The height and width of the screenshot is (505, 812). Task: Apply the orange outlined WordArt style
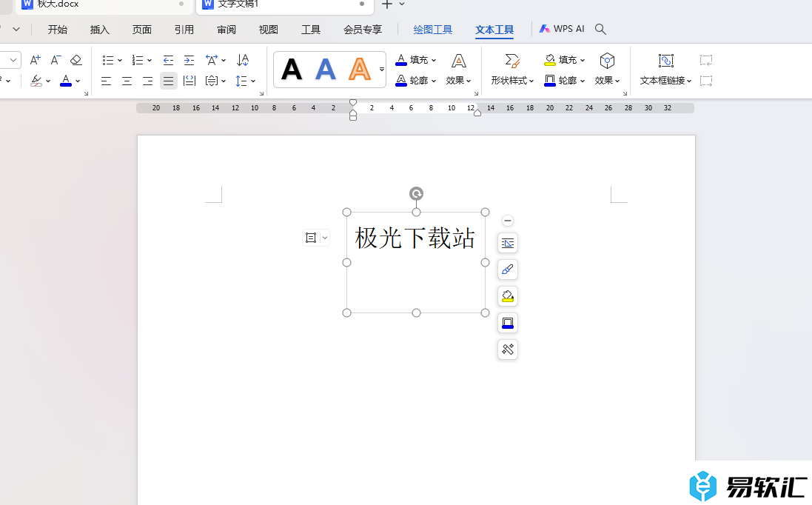point(360,70)
